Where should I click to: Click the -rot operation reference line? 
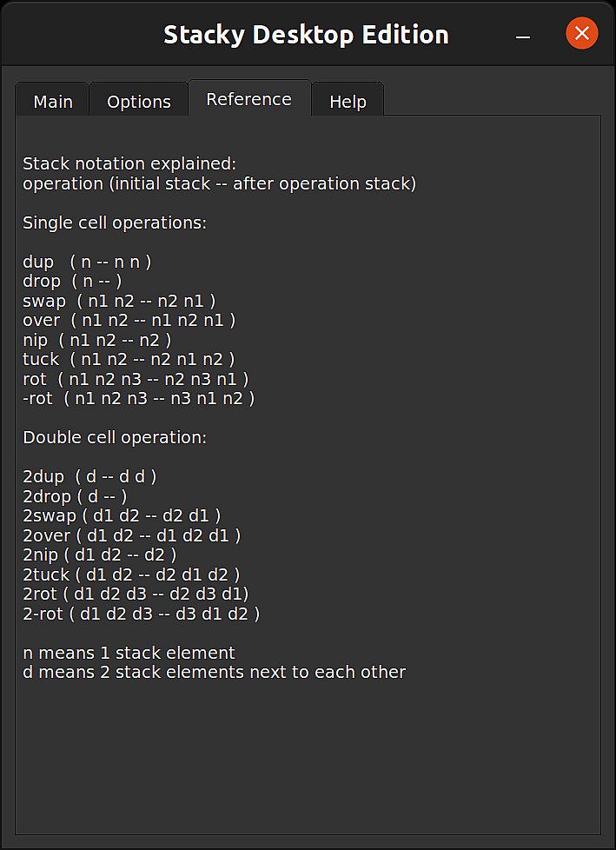tap(138, 398)
